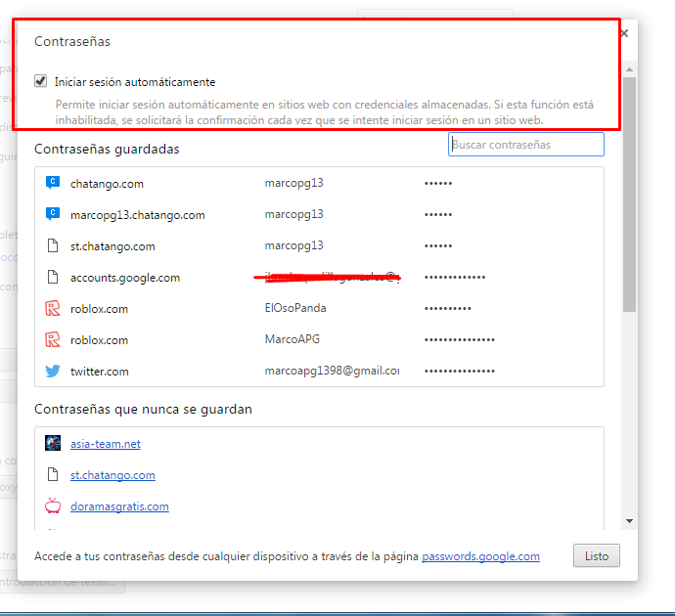Click Roblox icon for ElOsoPanda entry
Screen dimensions: 675x616
(x=53, y=308)
